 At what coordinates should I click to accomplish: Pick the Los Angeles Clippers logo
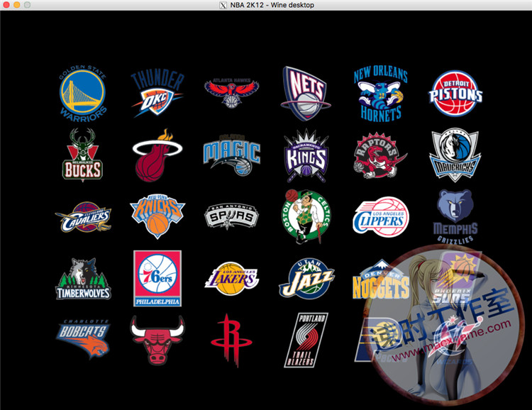pos(381,217)
